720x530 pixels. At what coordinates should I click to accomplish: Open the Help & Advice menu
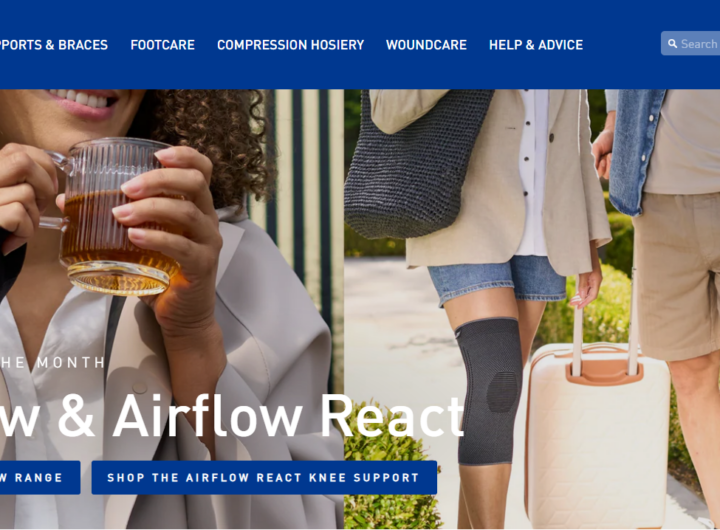click(536, 45)
